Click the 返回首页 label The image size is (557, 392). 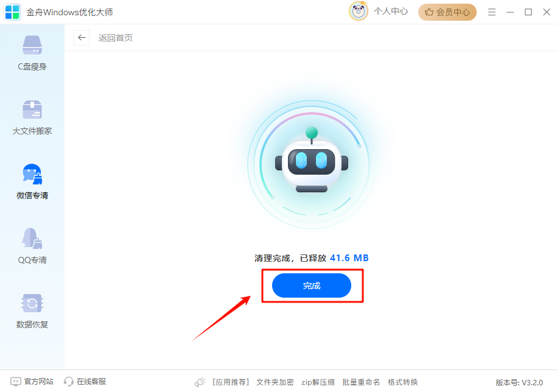coord(116,38)
